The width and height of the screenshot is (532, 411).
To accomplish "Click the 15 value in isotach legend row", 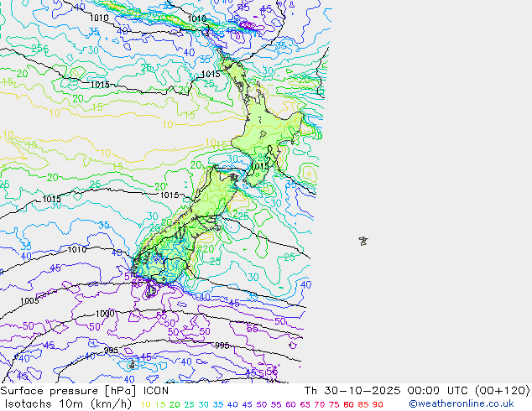I will coord(160,404).
